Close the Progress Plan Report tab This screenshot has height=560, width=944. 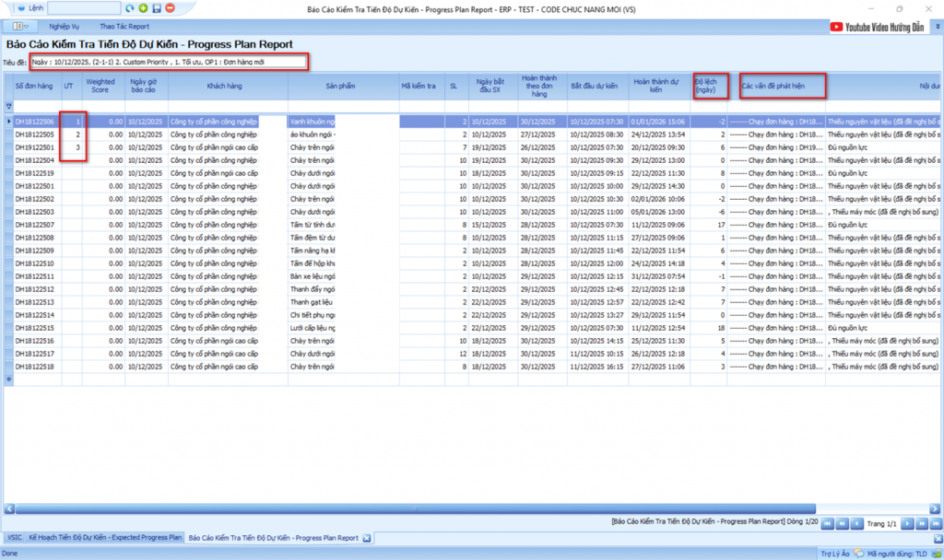tap(366, 538)
